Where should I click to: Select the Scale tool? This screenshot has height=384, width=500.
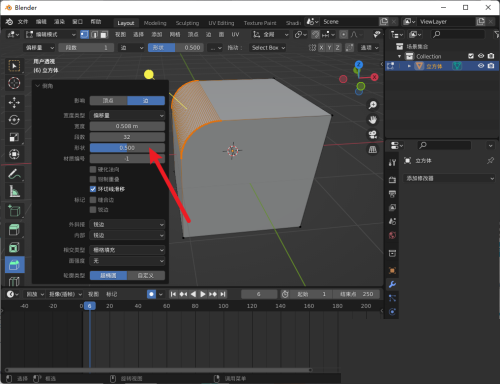[14, 137]
